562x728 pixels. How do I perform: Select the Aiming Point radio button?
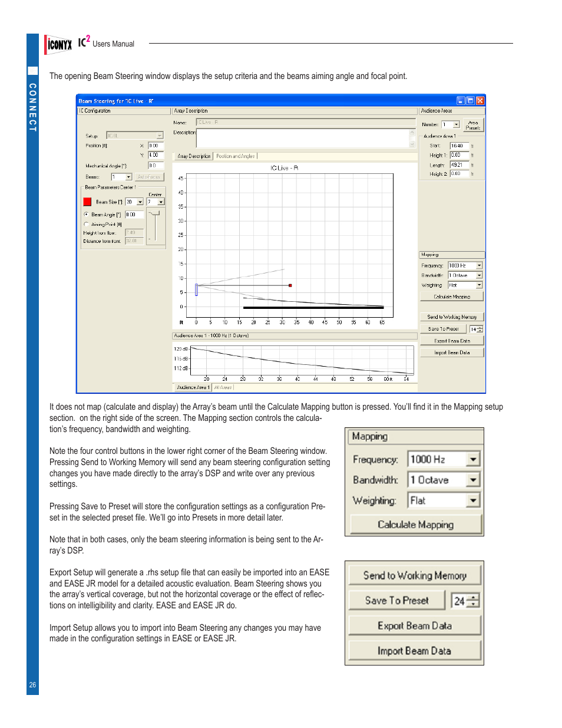[87, 224]
